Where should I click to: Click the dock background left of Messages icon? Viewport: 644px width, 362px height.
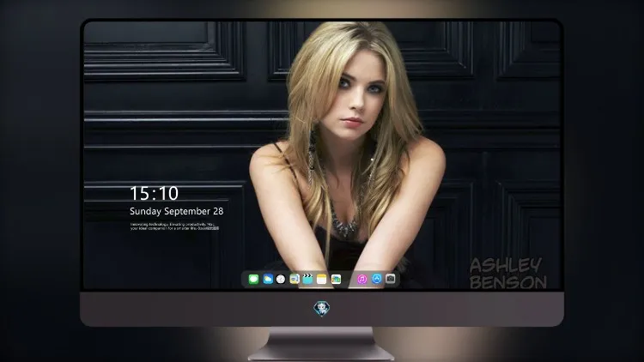[x=246, y=279]
